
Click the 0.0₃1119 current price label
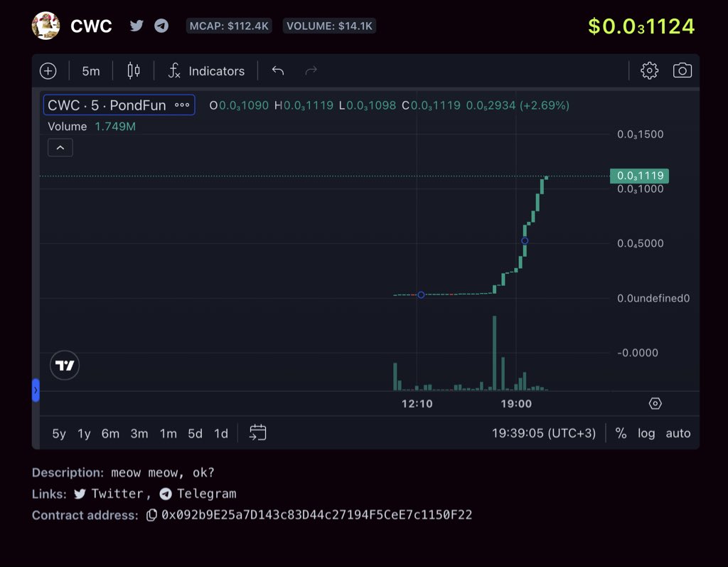(639, 176)
